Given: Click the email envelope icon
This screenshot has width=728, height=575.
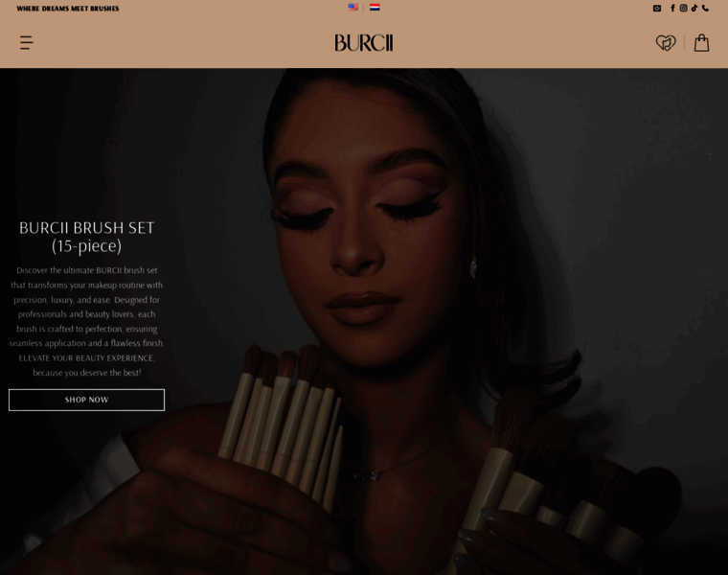Looking at the screenshot, I should (657, 9).
